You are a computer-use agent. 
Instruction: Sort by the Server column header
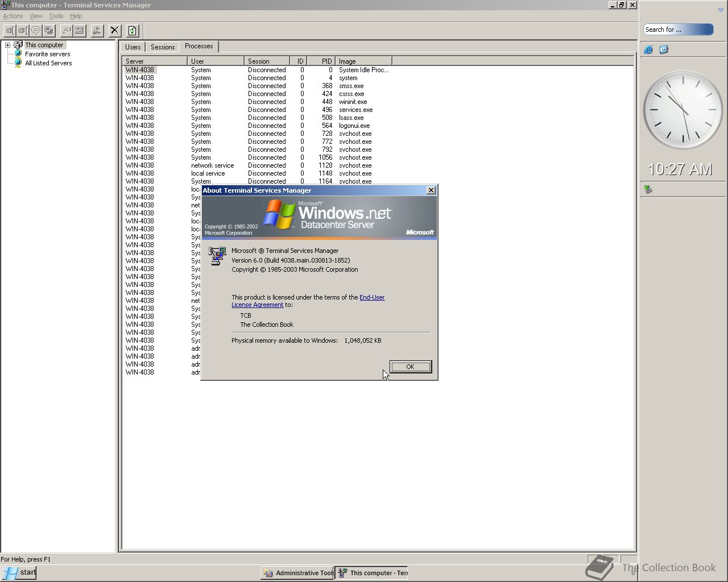[x=155, y=61]
